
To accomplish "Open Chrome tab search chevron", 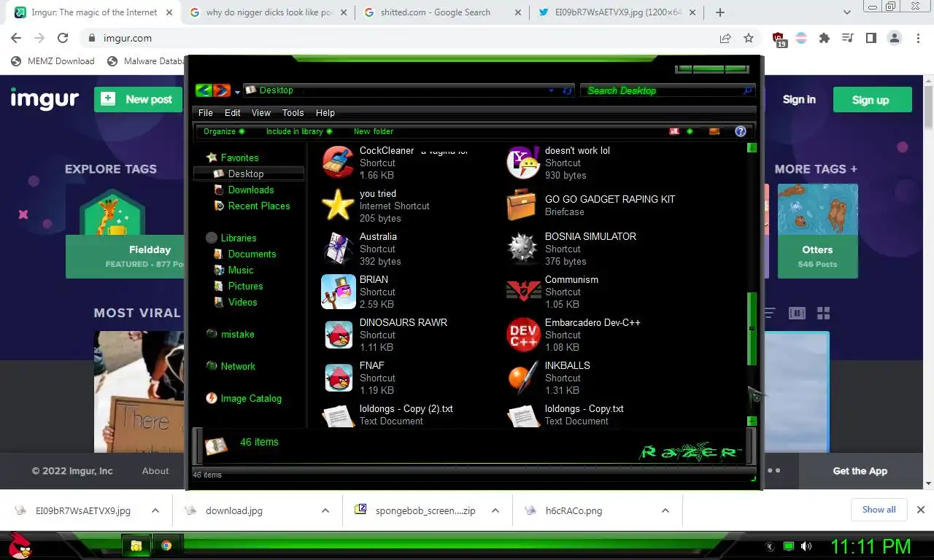I will coord(847,12).
